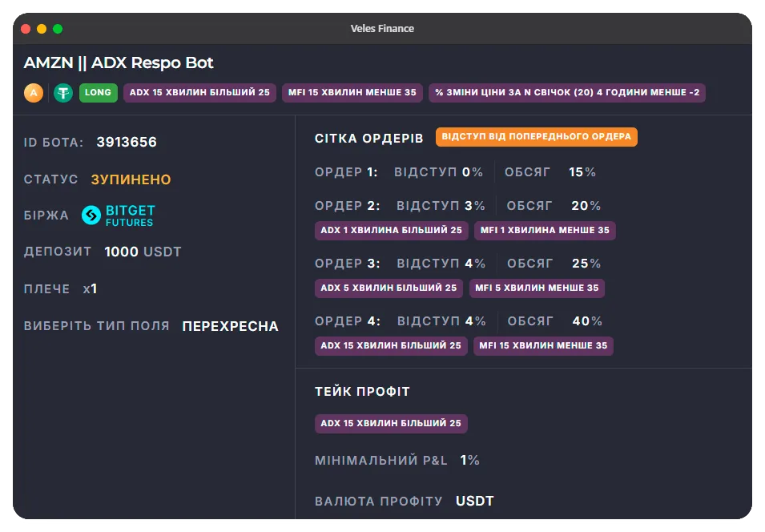Click the USDT profit currency value
Screen dimensions: 765x532
[474, 502]
